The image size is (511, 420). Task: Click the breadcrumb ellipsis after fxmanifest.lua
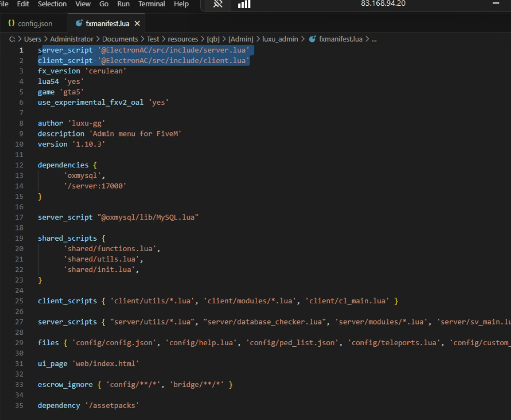coord(374,40)
